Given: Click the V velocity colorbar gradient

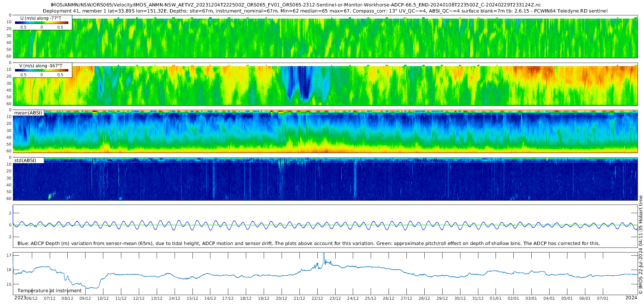Looking at the screenshot, I should [x=42, y=70].
